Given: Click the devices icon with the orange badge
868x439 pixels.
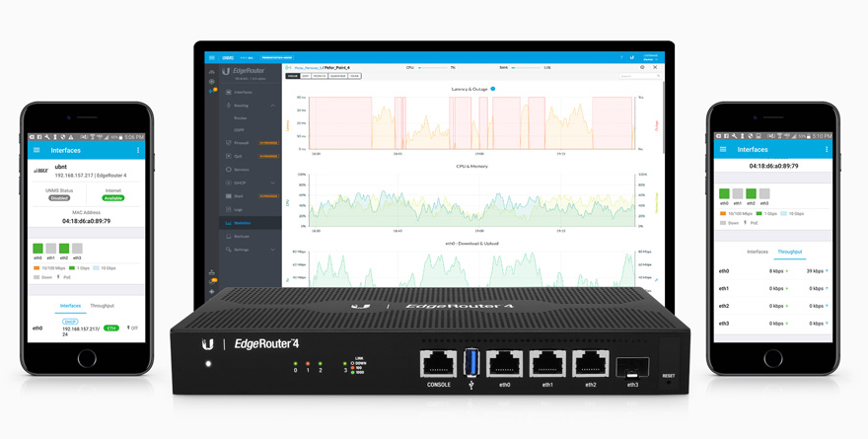Looking at the screenshot, I should coord(212,91).
